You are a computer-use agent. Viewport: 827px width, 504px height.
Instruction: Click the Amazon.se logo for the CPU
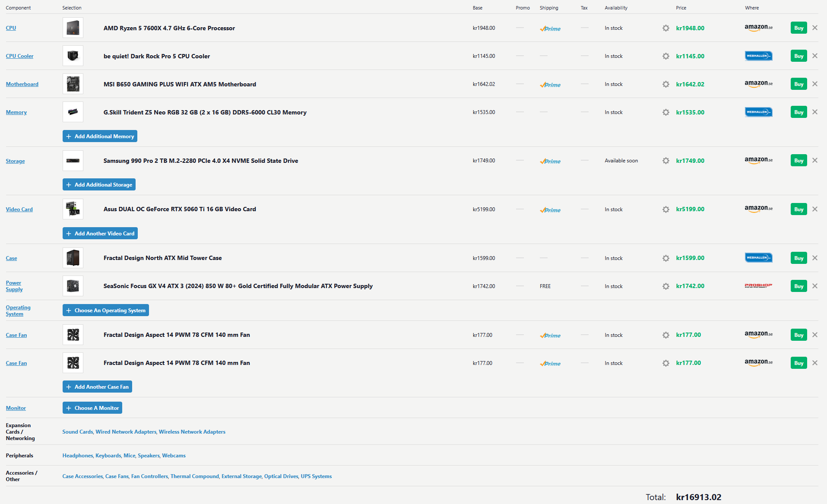pos(759,28)
